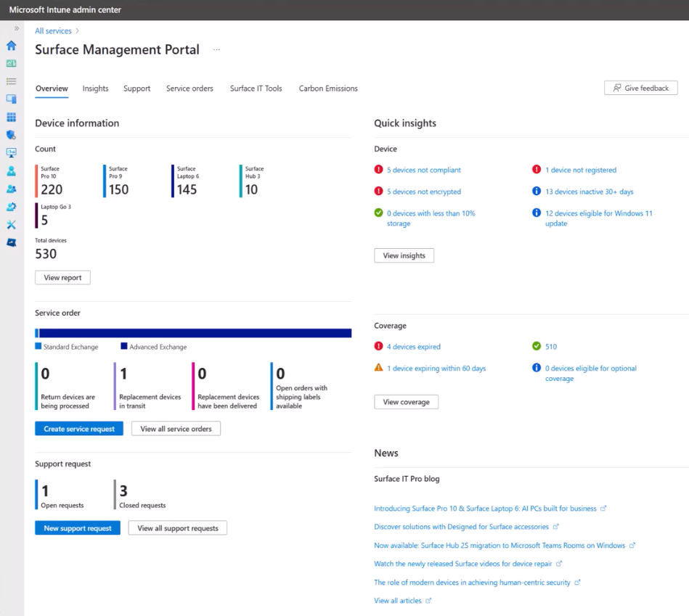The width and height of the screenshot is (689, 616).
Task: Select the Endpoint security shield icon
Action: coord(10,135)
